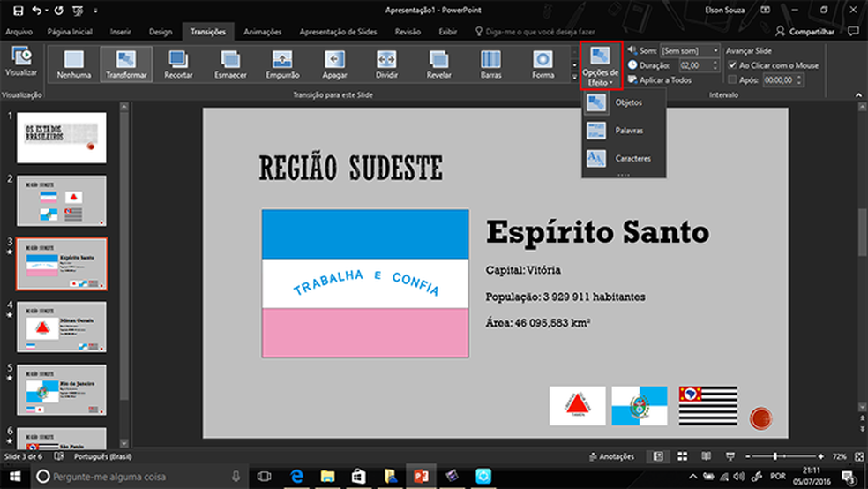Select the Barras transition
This screenshot has width=868, height=489.
coord(490,64)
